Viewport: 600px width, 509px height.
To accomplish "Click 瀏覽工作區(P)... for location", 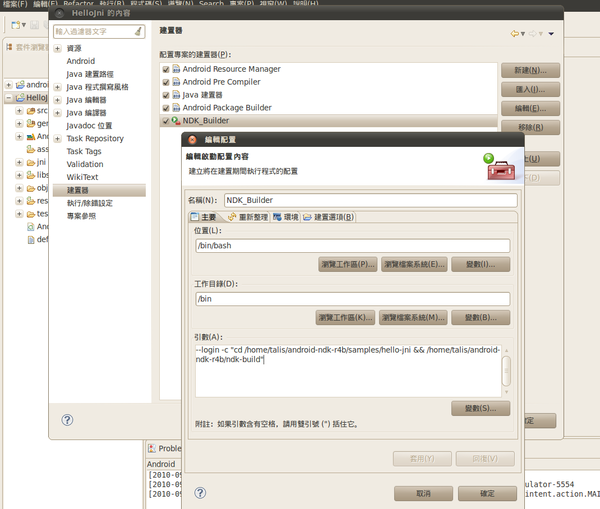I will 348,264.
